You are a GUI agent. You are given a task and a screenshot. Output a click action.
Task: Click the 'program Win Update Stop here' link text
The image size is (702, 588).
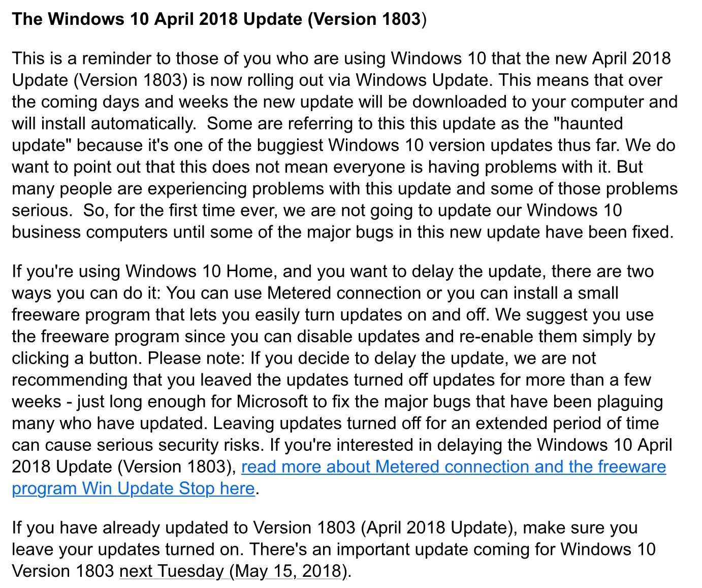133,488
